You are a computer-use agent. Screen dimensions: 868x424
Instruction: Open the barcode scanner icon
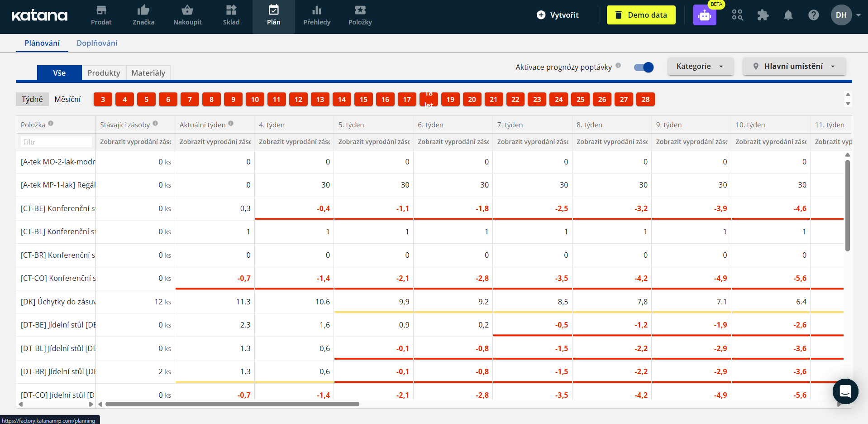tap(737, 15)
